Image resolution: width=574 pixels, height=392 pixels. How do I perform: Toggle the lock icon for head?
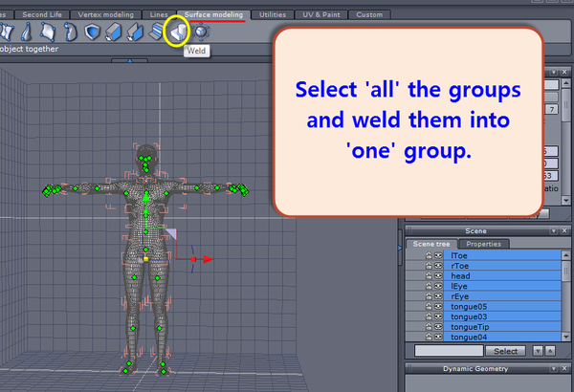pyautogui.click(x=429, y=276)
